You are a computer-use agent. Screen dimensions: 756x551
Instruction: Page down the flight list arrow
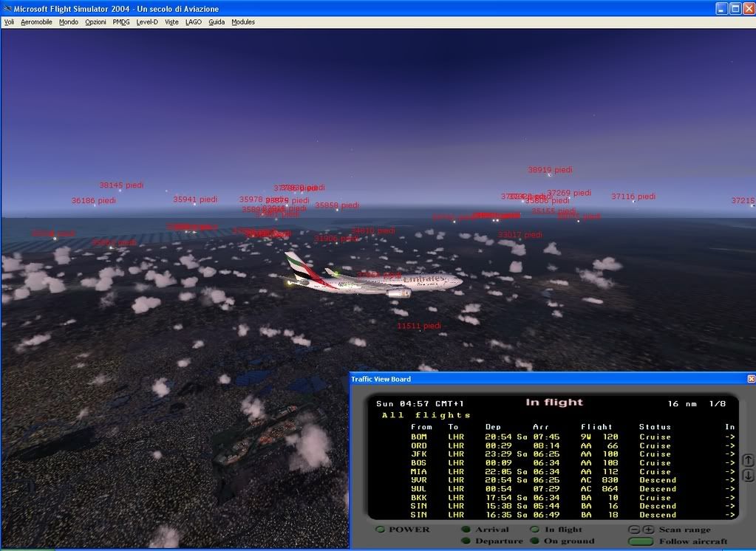point(748,476)
